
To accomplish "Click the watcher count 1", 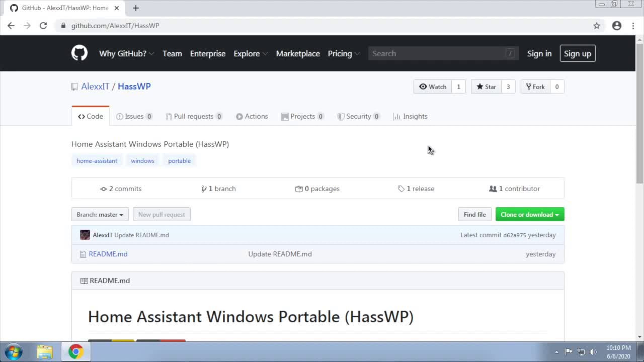I will 458,86.
